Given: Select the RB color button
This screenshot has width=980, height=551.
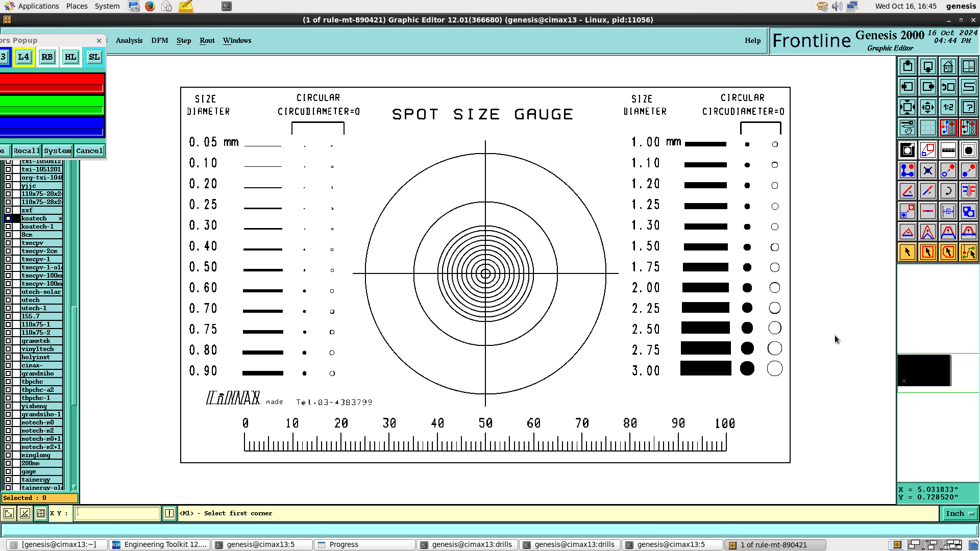Looking at the screenshot, I should (x=47, y=57).
